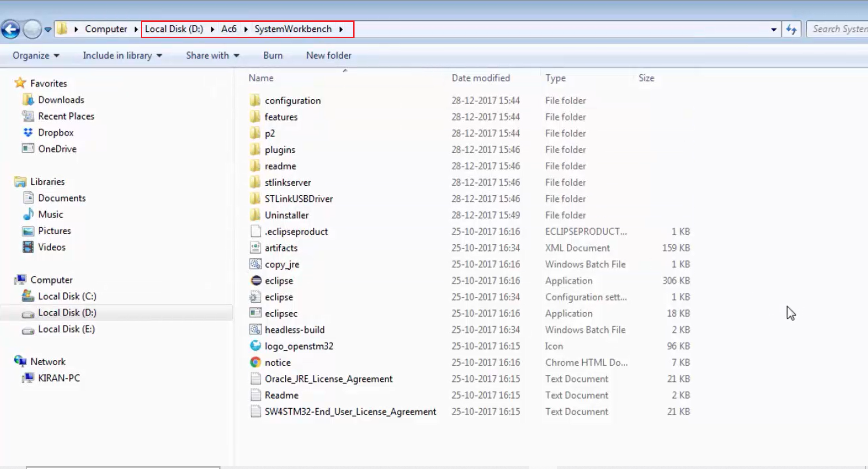Select the eclipse Application icon

tap(255, 280)
